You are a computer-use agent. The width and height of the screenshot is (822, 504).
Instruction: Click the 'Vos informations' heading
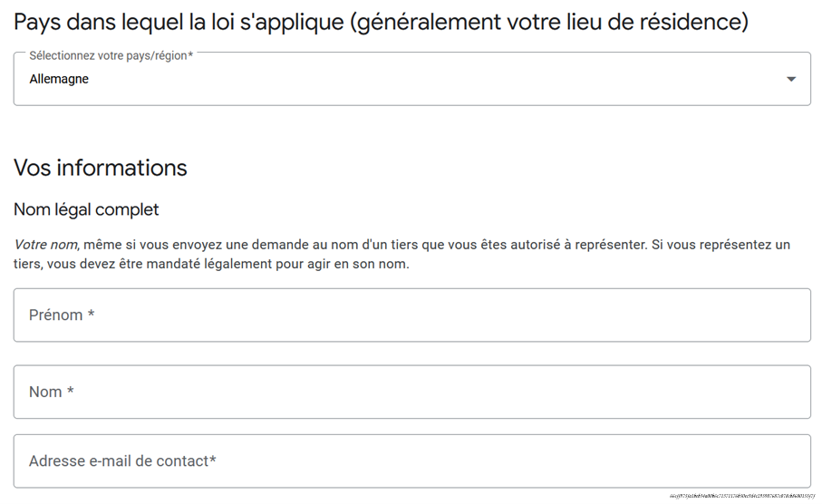click(101, 168)
